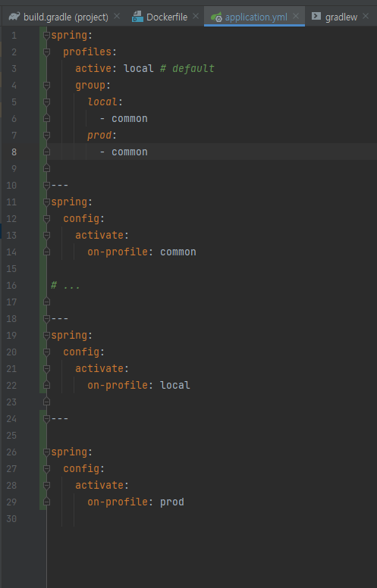Viewport: 377px width, 588px height.
Task: Collapse the profiles block on line 2
Action: pos(46,52)
